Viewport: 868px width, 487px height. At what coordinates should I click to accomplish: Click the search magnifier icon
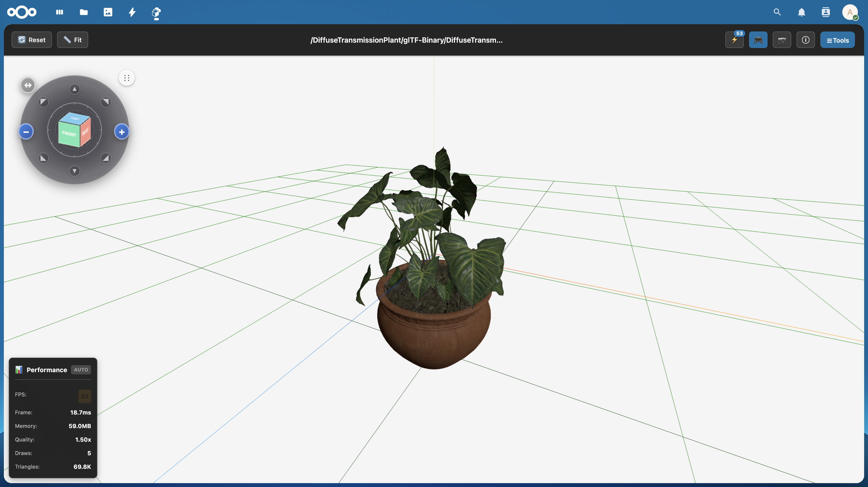tap(777, 12)
